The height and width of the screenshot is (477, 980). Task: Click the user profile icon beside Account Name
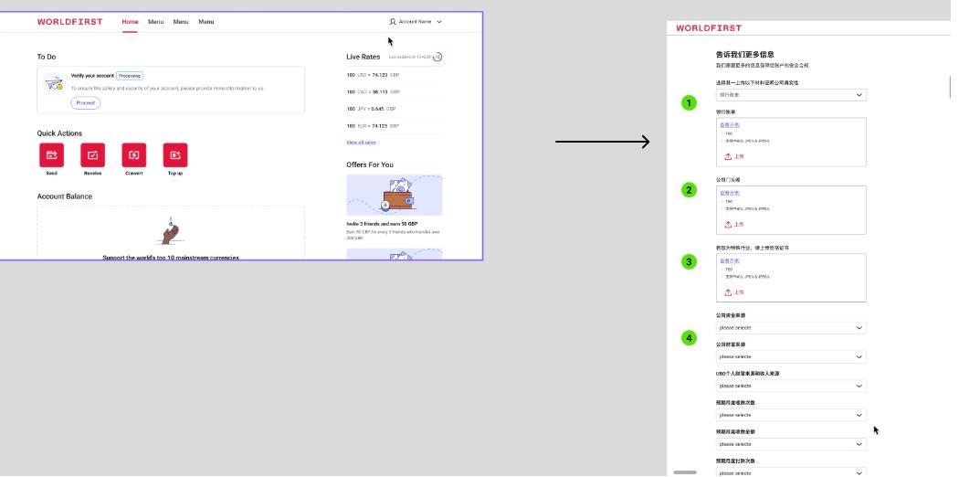click(x=393, y=21)
